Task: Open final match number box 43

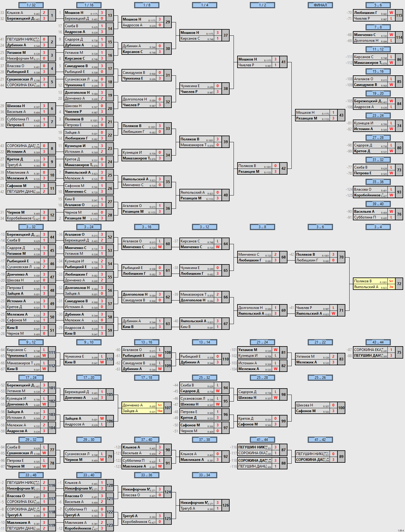Action: [341, 115]
